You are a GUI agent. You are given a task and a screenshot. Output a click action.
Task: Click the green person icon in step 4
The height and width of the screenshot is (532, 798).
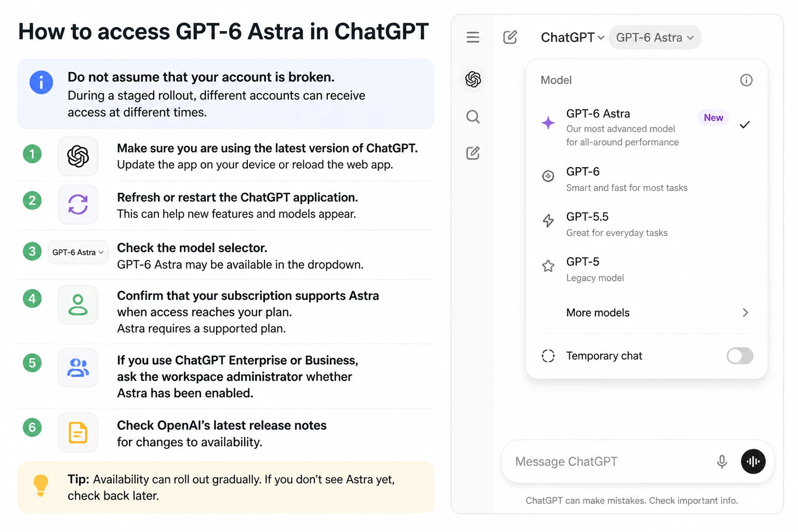(x=78, y=305)
